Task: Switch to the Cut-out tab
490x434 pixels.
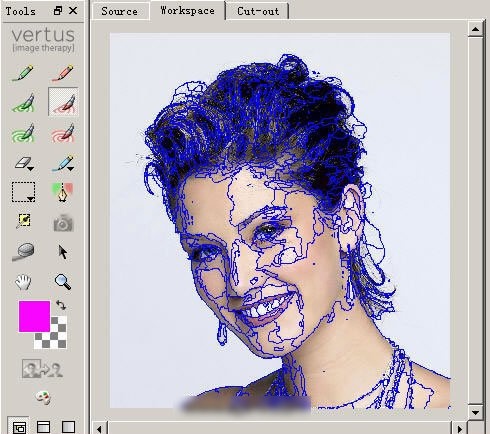Action: click(x=258, y=11)
